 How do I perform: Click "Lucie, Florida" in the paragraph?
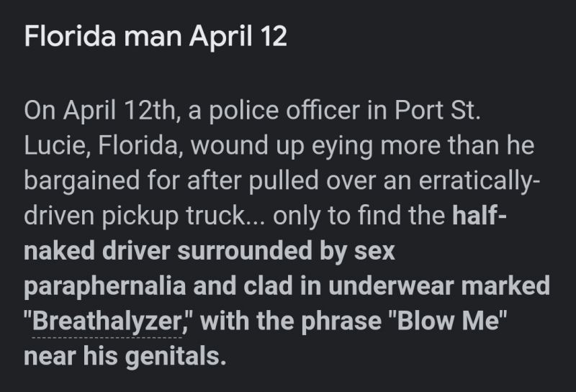(x=104, y=146)
